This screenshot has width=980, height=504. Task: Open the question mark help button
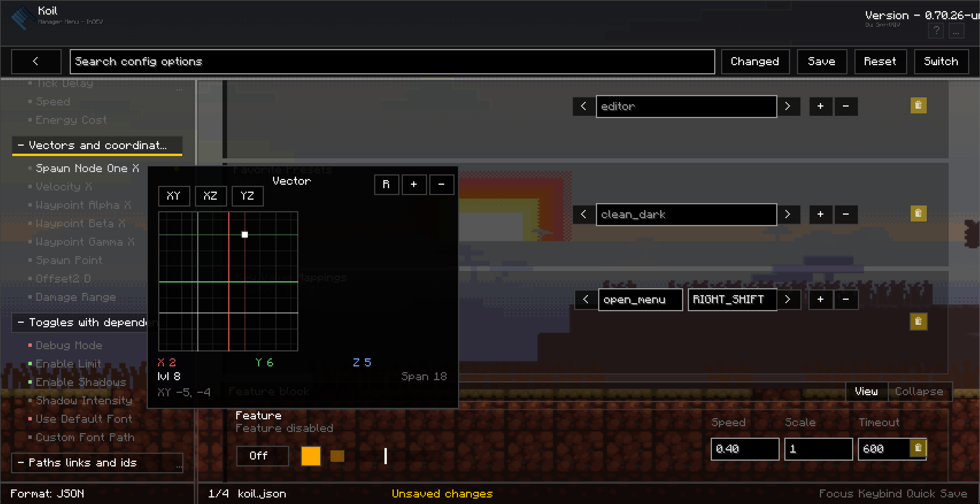[936, 30]
